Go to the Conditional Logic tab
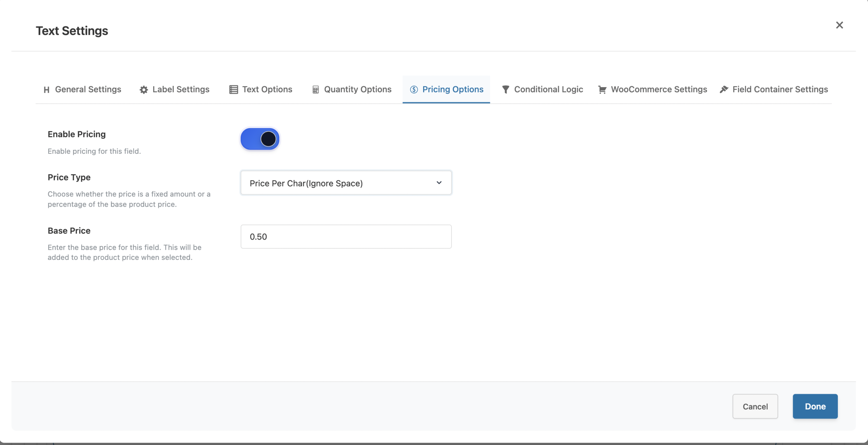The width and height of the screenshot is (868, 445). pyautogui.click(x=548, y=89)
